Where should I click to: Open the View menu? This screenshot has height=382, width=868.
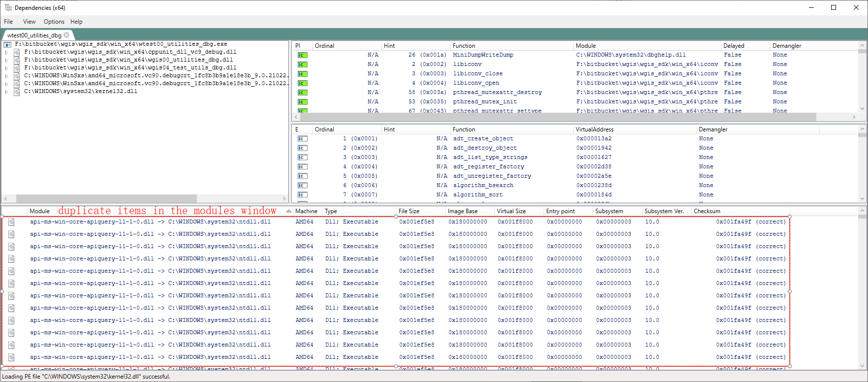(x=29, y=22)
